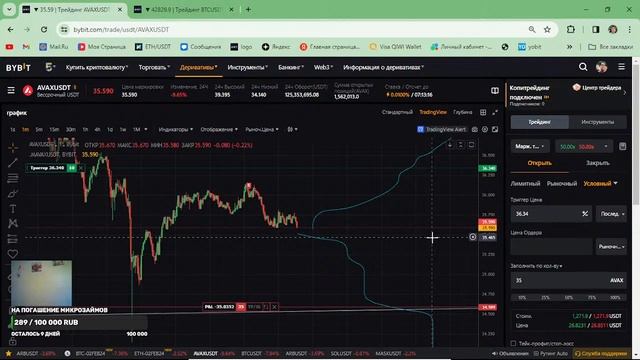Screen dimensions: 640x360
Task: Open the Fibonacci lines tool
Action: pos(13,178)
